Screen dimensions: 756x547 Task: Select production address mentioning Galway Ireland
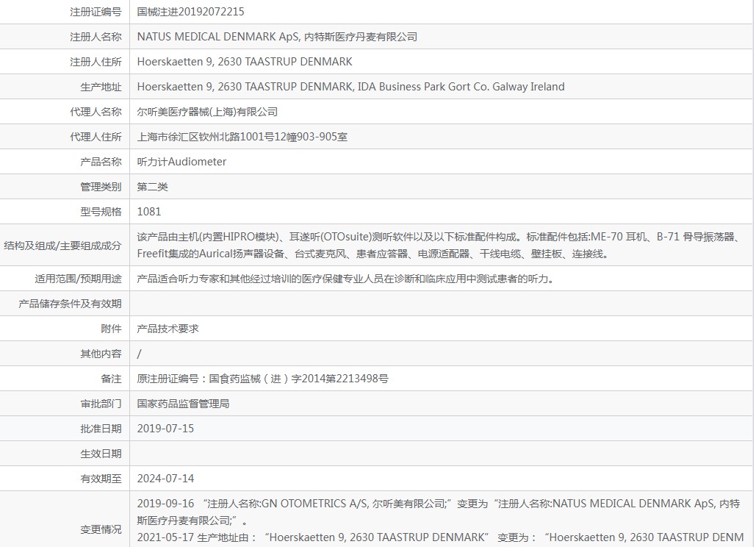click(x=350, y=87)
